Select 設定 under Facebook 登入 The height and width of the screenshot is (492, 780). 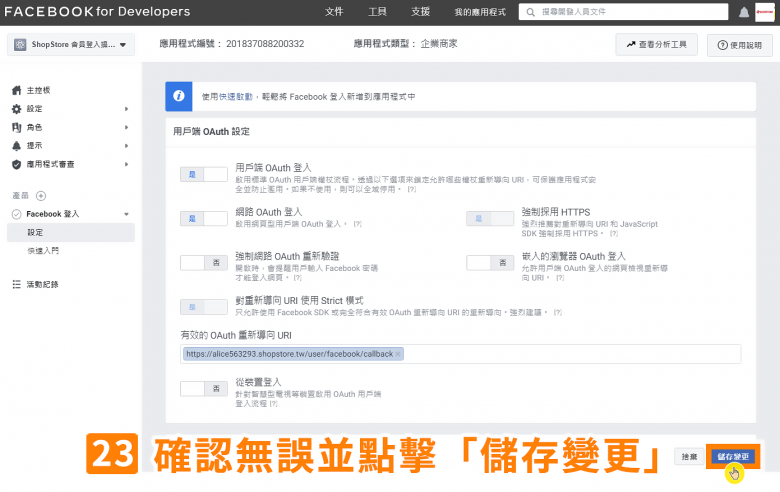click(71, 232)
